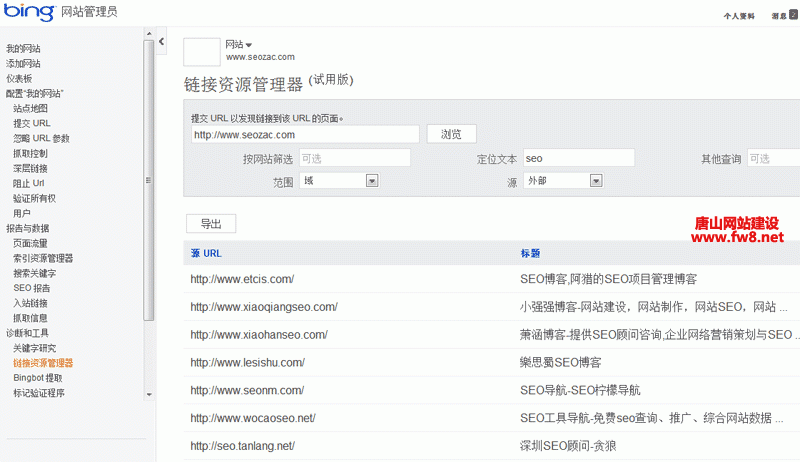Open 仪表板 in the sidebar
Image resolution: width=800 pixels, height=462 pixels.
click(x=19, y=79)
